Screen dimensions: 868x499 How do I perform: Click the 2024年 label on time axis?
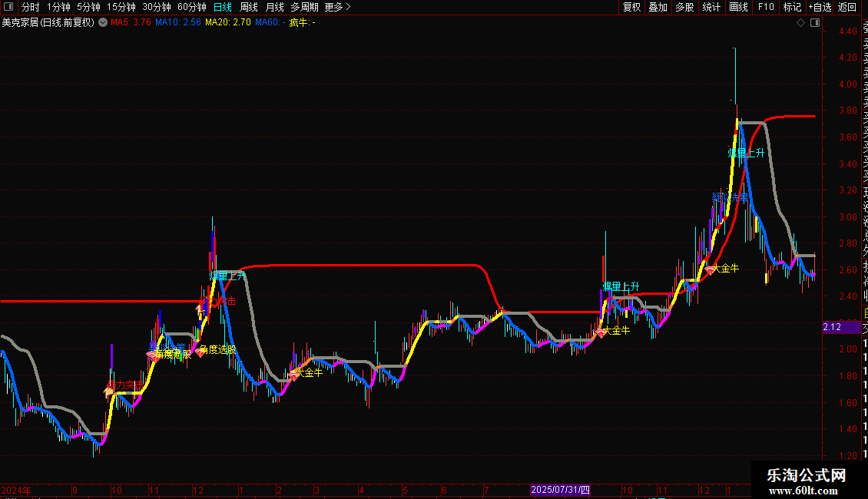pos(16,490)
